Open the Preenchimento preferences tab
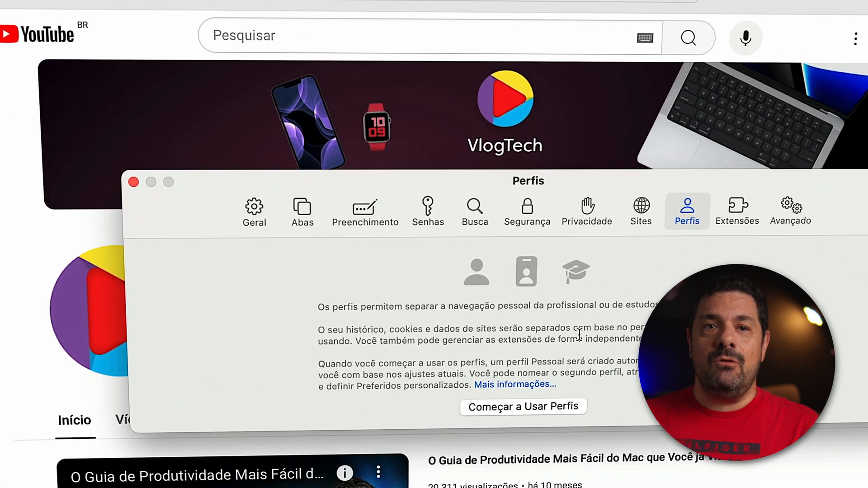Image resolution: width=868 pixels, height=488 pixels. pyautogui.click(x=365, y=212)
